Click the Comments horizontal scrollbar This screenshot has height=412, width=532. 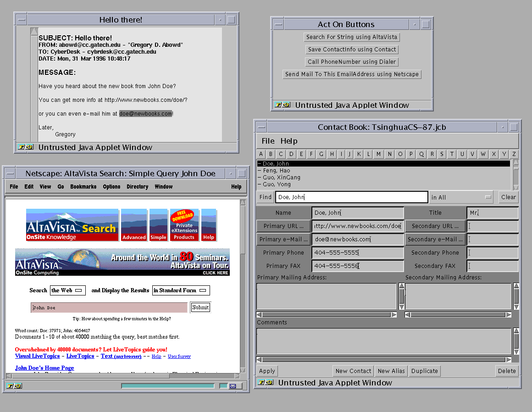383,360
